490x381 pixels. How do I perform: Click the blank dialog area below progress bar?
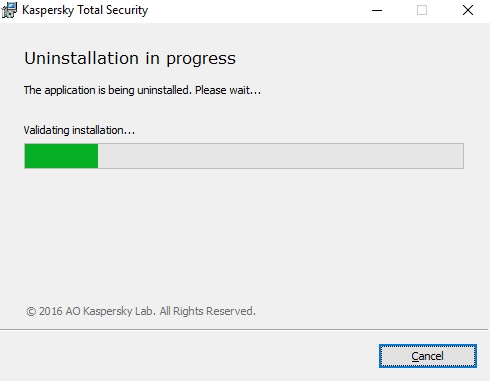click(244, 233)
